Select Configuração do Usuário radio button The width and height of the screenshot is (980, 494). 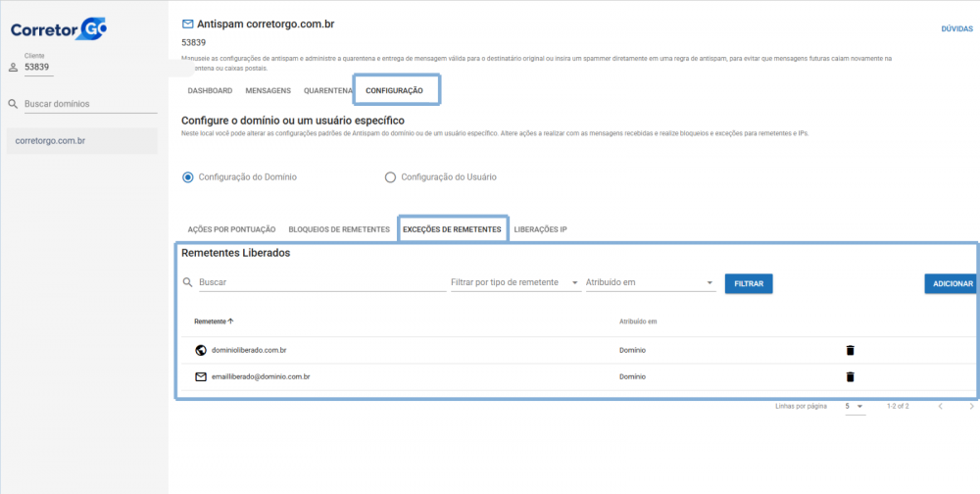391,177
